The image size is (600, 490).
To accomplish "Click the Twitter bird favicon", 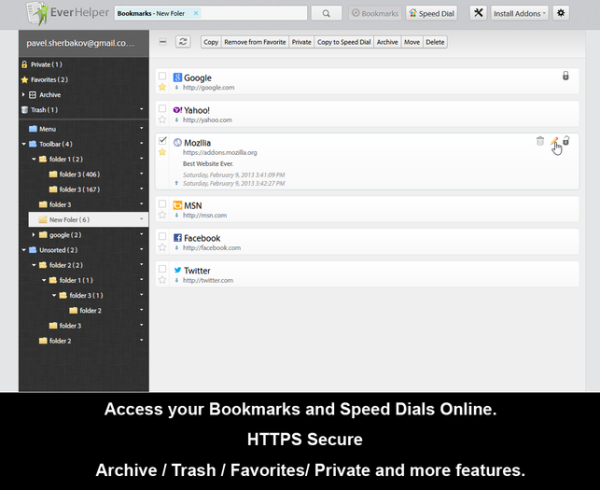I will [177, 270].
